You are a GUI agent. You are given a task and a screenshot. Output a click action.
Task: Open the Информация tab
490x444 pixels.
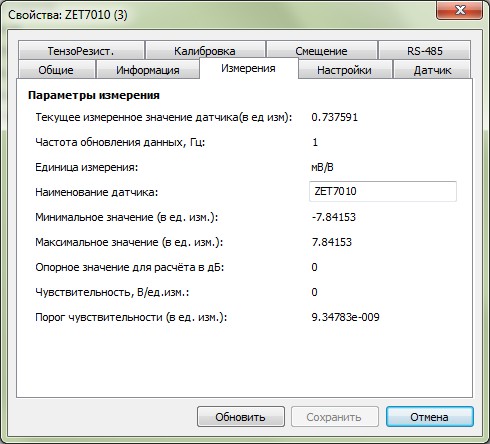tap(148, 69)
